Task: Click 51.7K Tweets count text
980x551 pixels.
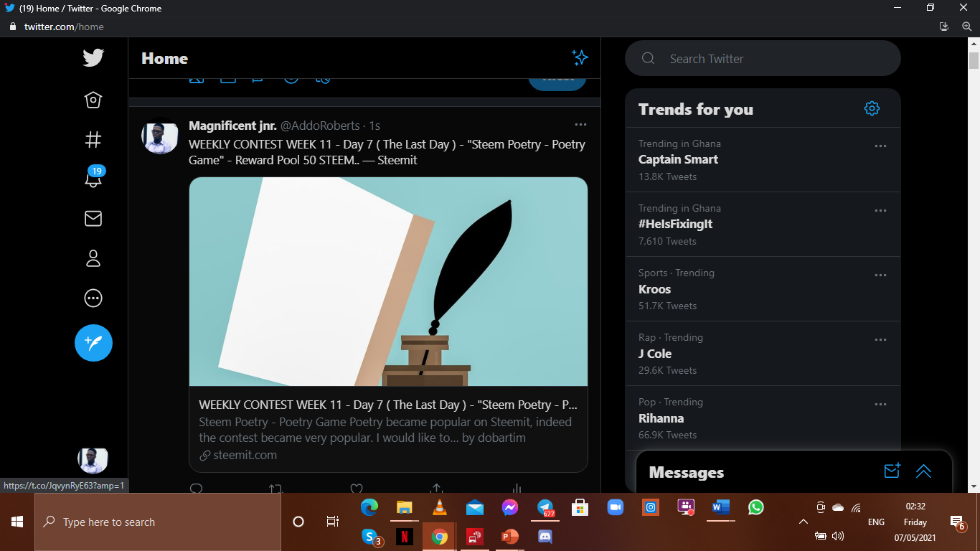Action: pos(667,306)
